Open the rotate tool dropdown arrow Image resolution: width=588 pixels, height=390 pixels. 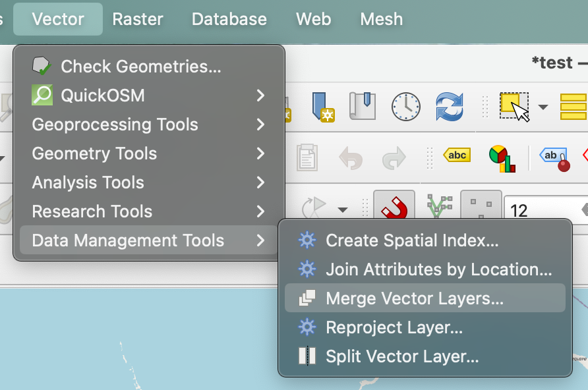[343, 209]
